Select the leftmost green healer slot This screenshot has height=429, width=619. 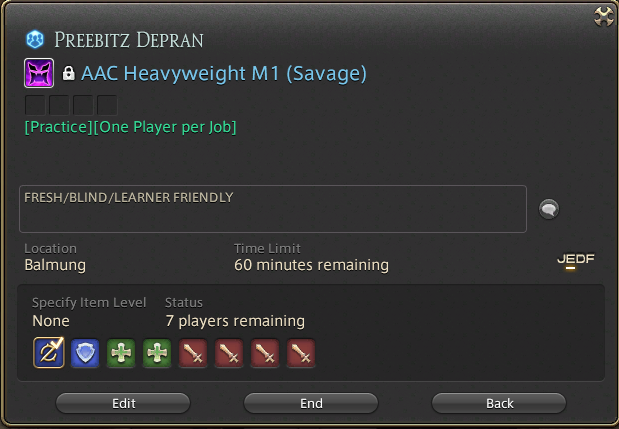pyautogui.click(x=121, y=353)
